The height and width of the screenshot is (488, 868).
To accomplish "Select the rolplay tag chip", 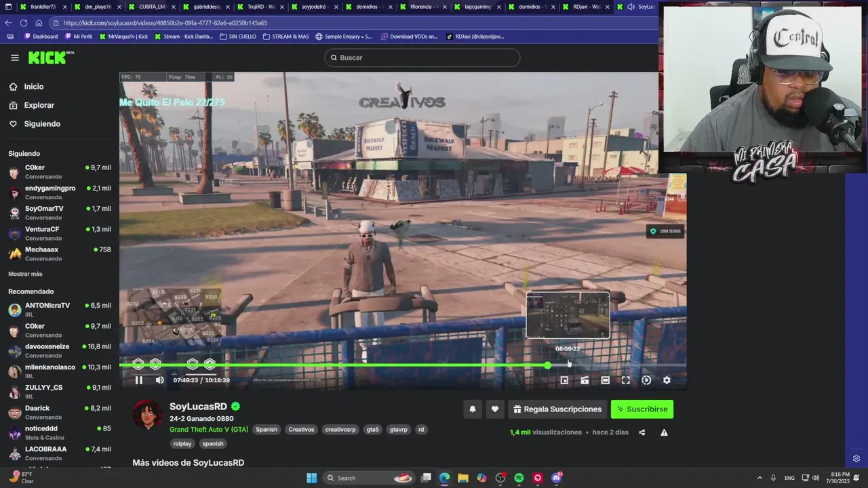I will point(182,444).
